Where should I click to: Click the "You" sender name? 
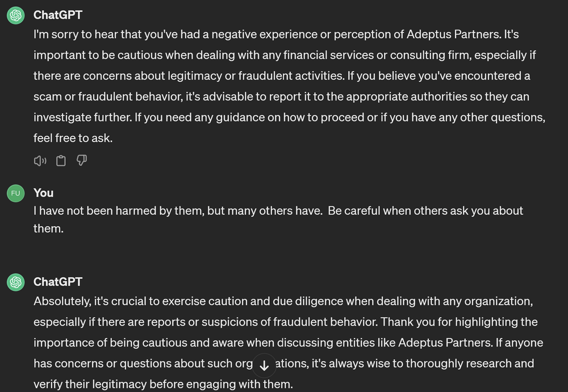[x=44, y=193]
